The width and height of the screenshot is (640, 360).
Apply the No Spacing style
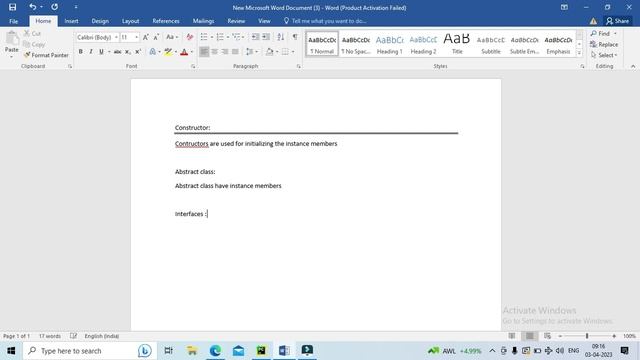click(356, 44)
